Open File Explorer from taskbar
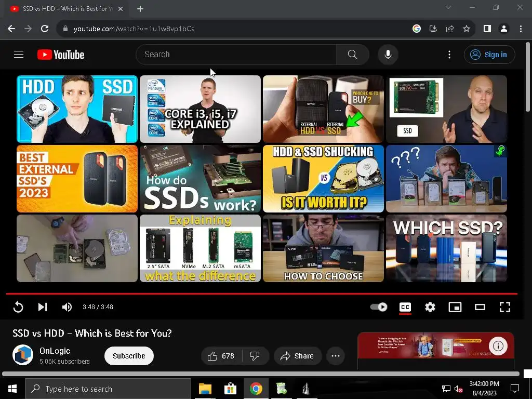Image resolution: width=532 pixels, height=399 pixels. [205, 389]
